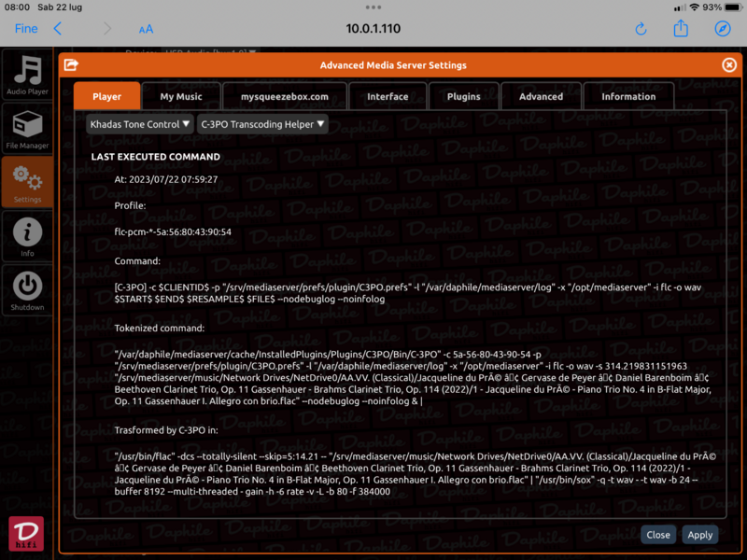Screen dimensions: 747x560
Task: Tap the Safari share icon
Action: click(x=681, y=29)
